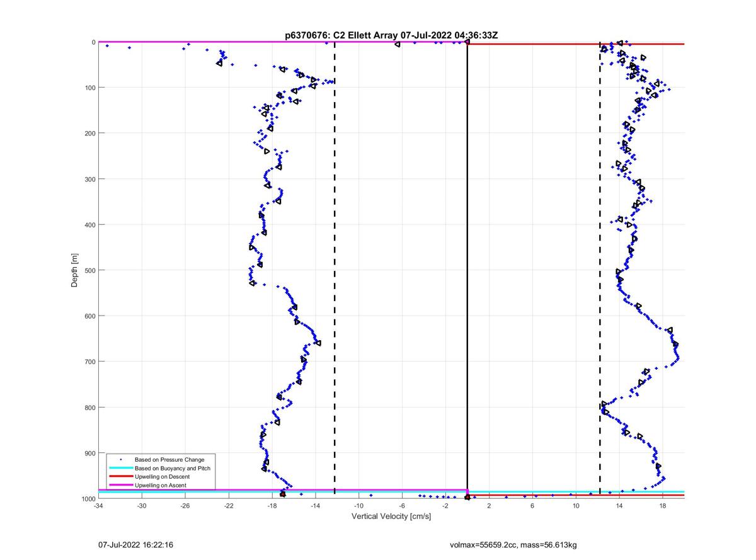Click x-axis tick label '-34'
This screenshot has width=756, height=560.
[98, 505]
